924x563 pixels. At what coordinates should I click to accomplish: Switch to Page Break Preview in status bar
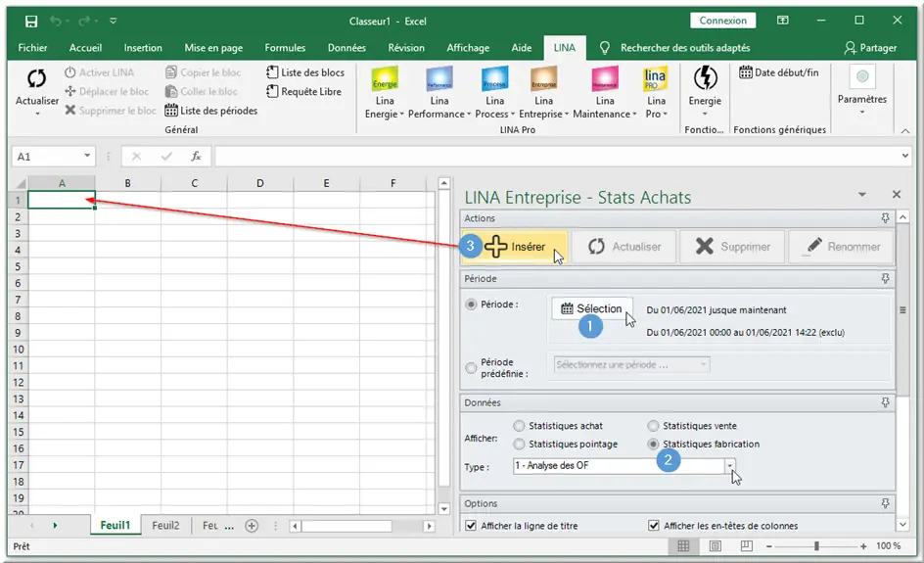[x=747, y=546]
